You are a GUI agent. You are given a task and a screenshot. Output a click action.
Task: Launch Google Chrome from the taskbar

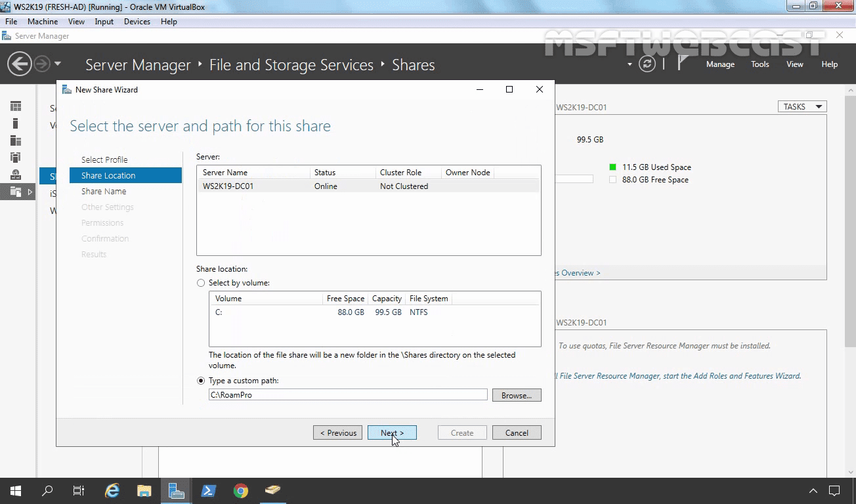241,490
